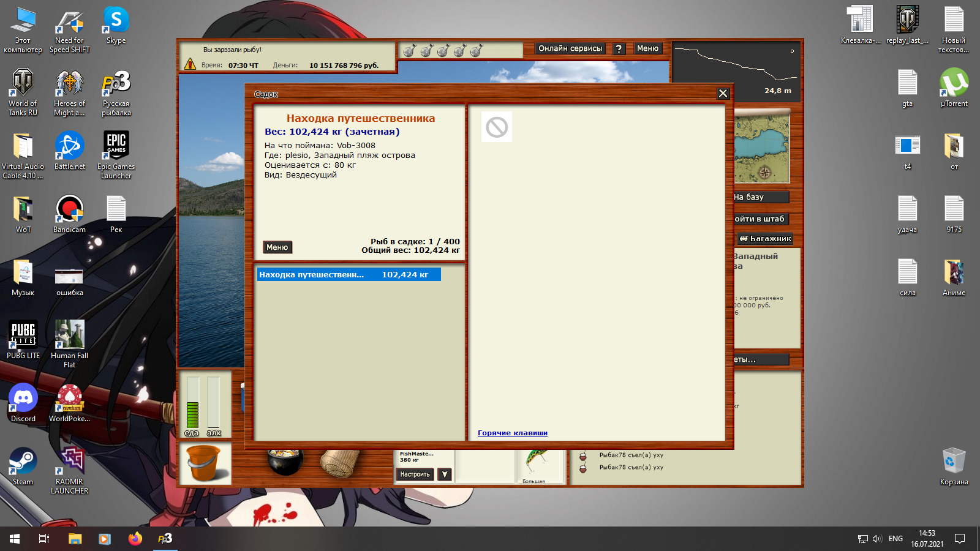Open the notification center icon
The image size is (980, 551).
960,539
